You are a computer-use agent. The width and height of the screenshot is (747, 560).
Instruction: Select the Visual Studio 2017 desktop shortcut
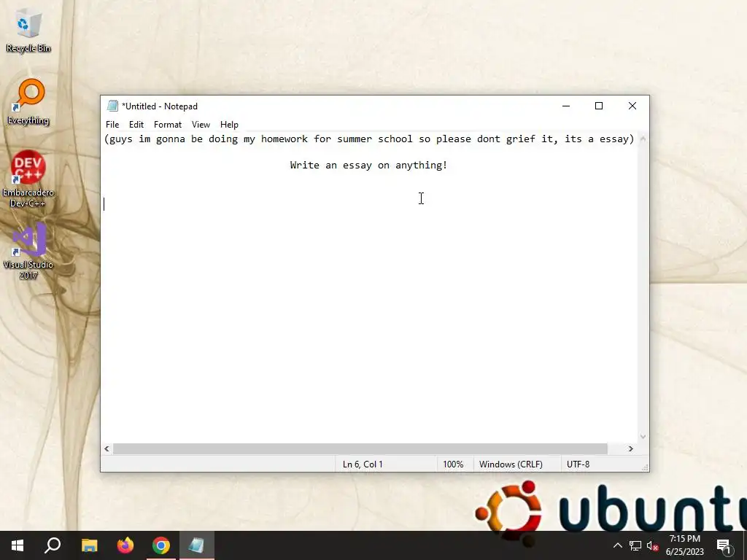pyautogui.click(x=28, y=251)
